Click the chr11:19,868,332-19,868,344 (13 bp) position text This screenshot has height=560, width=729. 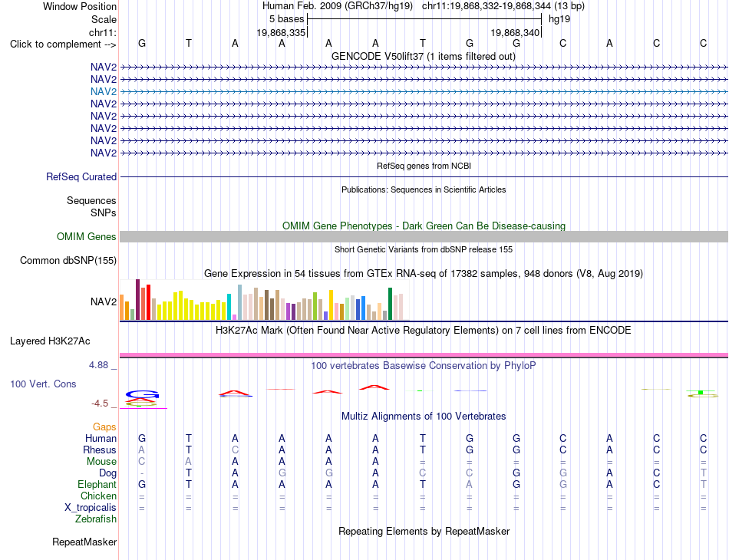coord(503,6)
